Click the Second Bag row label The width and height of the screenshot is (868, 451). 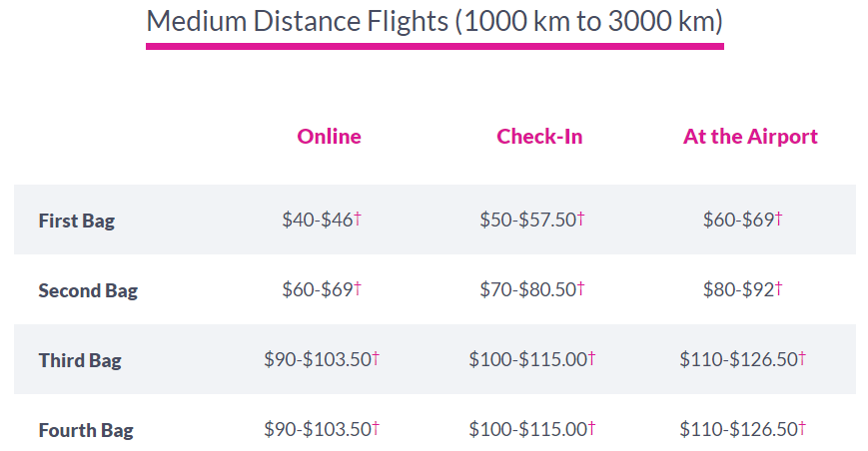(x=88, y=290)
